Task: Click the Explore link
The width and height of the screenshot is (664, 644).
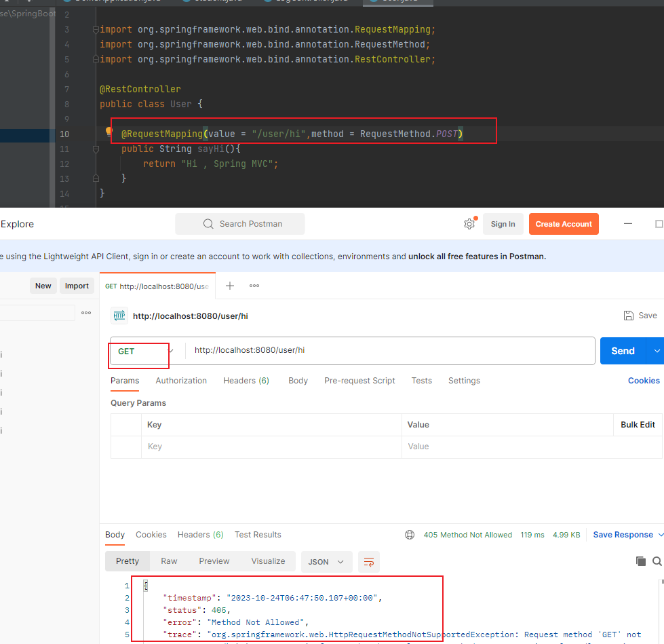Action: tap(17, 224)
